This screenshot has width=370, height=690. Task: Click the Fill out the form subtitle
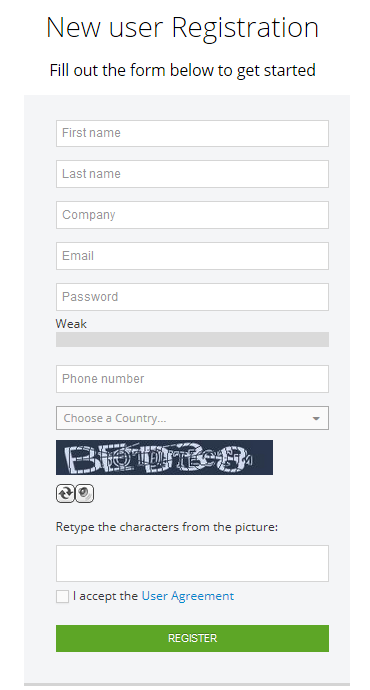click(183, 70)
